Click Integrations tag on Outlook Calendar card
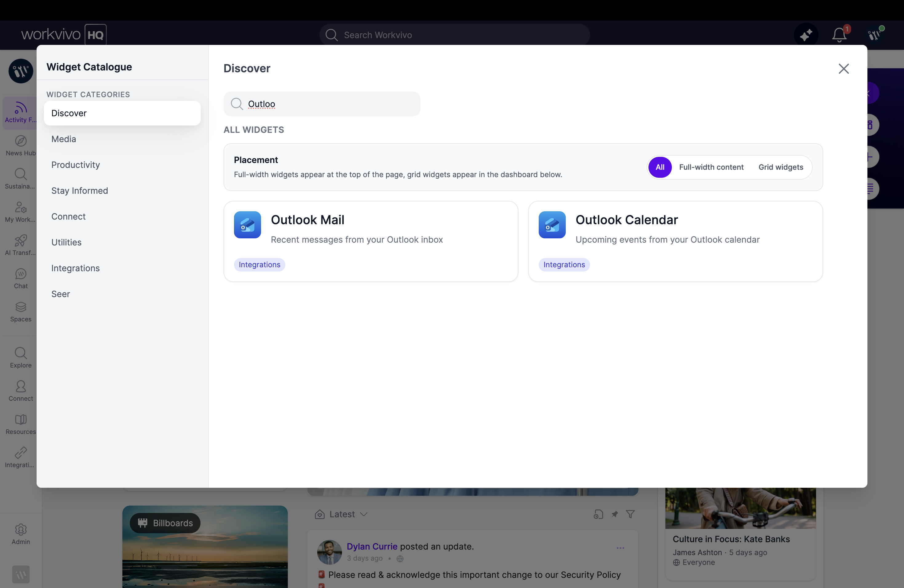Screen dimensions: 904x588 564,265
